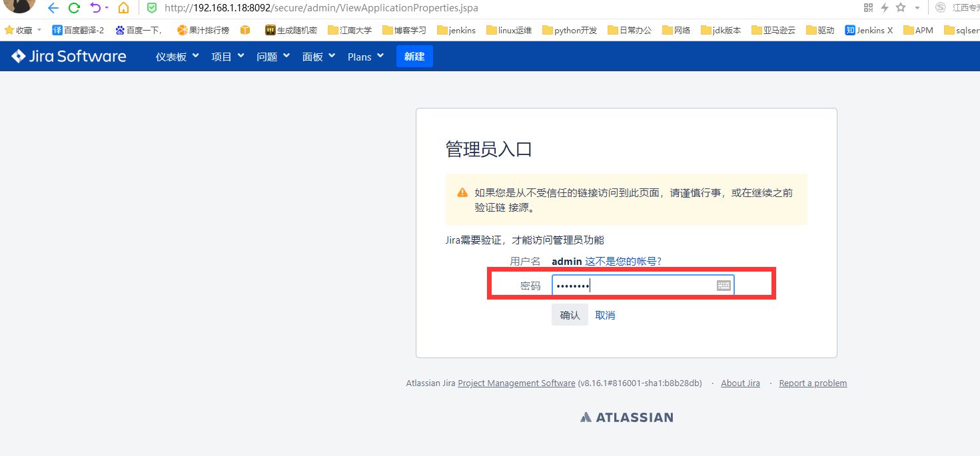Open the 面板 boards menu
Screen dimensions: 980x456
tap(318, 57)
